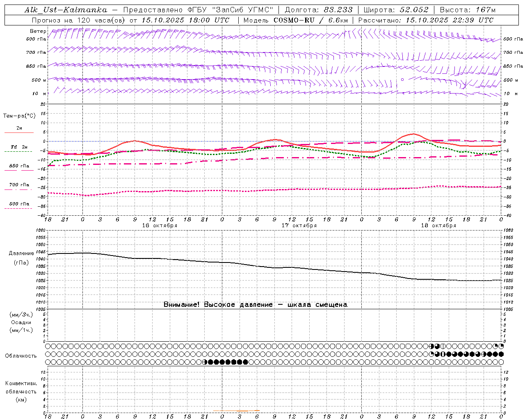Click the (км) unit label for convective cloud
The image size is (525, 420).
click(x=21, y=399)
